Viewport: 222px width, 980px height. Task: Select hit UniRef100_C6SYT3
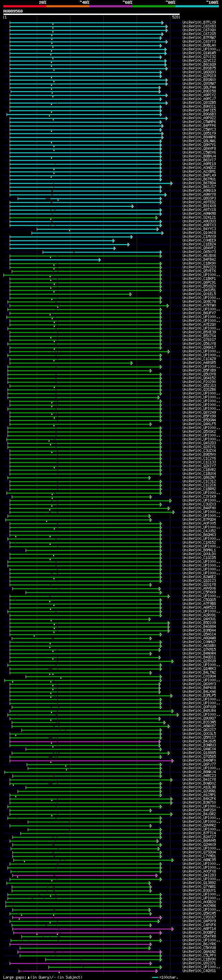point(199,41)
